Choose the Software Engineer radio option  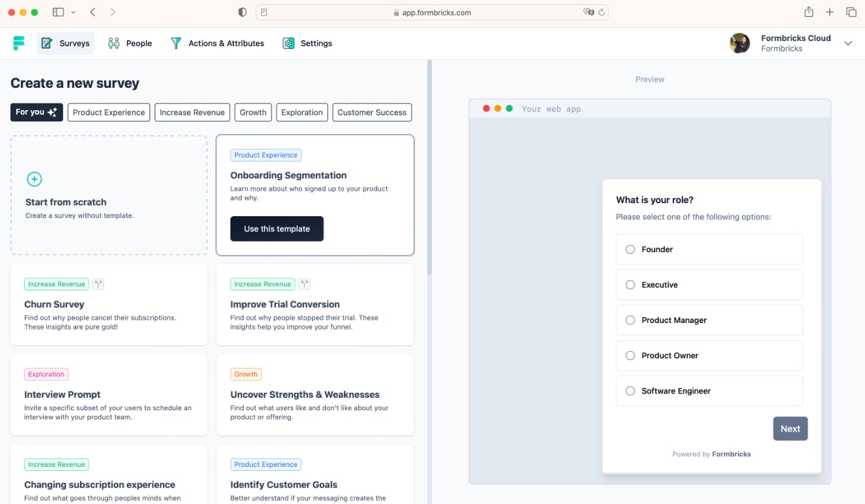[x=630, y=391]
